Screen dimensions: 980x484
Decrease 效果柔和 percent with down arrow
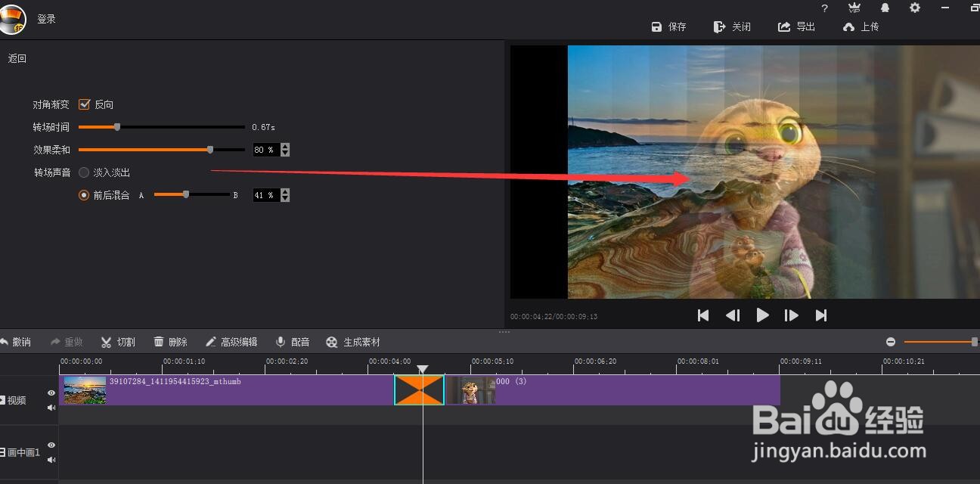pyautogui.click(x=285, y=153)
